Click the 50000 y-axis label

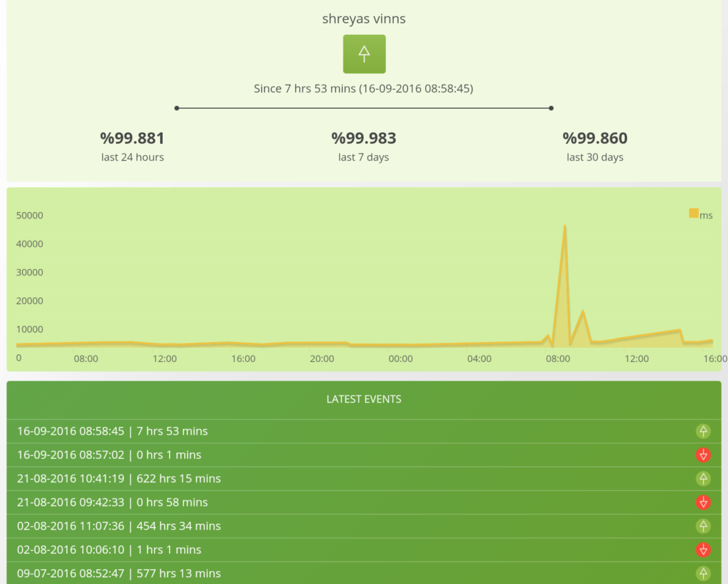click(29, 215)
